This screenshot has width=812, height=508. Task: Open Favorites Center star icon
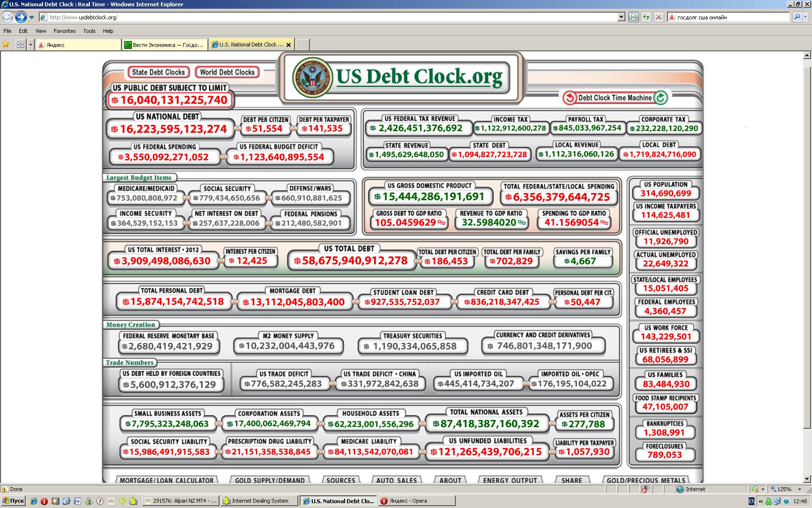(x=6, y=45)
